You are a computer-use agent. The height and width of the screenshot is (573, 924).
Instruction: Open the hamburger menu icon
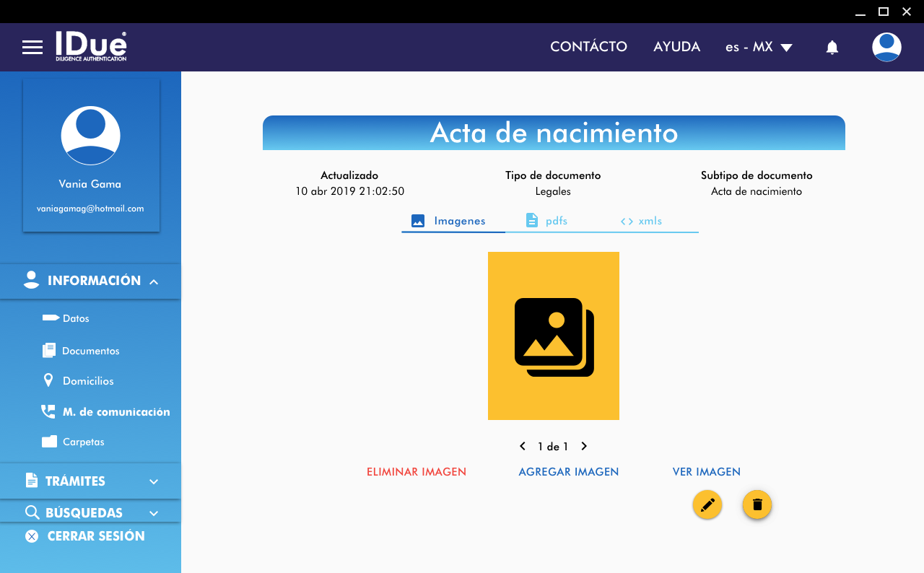pos(32,48)
